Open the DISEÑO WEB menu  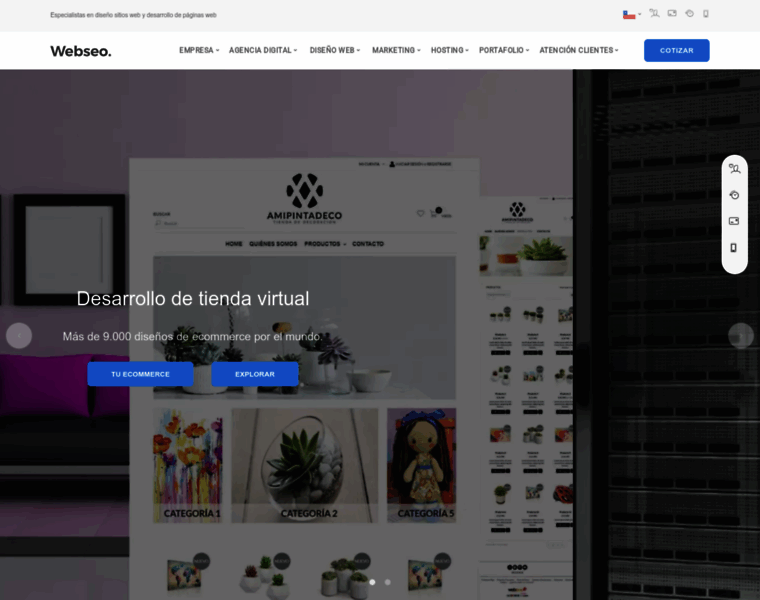click(x=334, y=50)
